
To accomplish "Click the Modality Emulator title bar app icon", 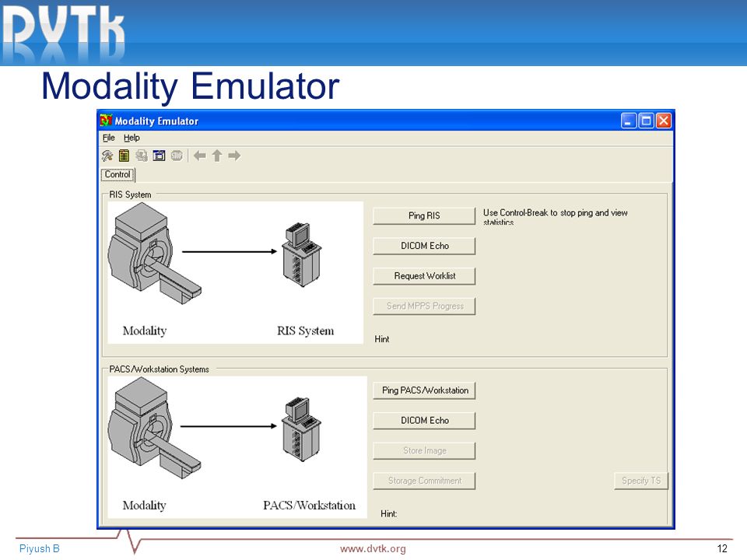I will pos(106,121).
